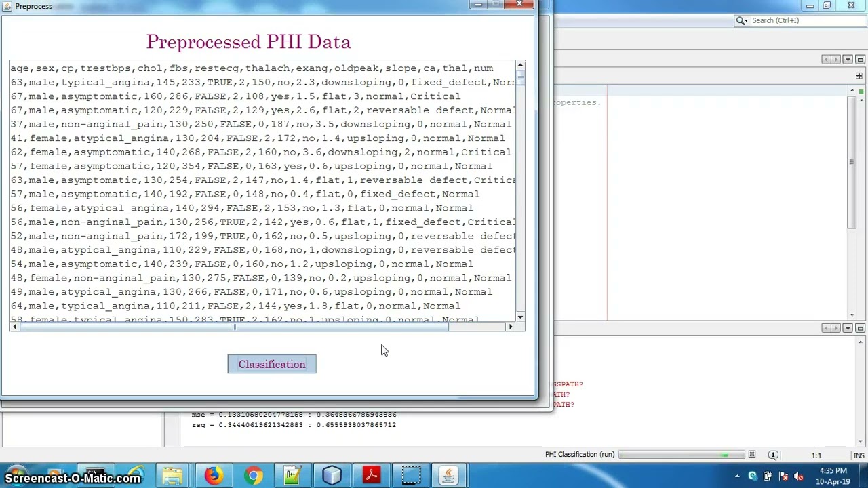Minimize the NetBeans window
868x488 pixels.
pyautogui.click(x=810, y=5)
